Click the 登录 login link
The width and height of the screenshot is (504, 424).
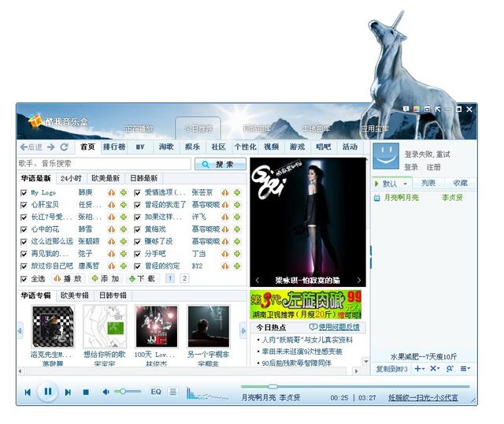[x=411, y=167]
